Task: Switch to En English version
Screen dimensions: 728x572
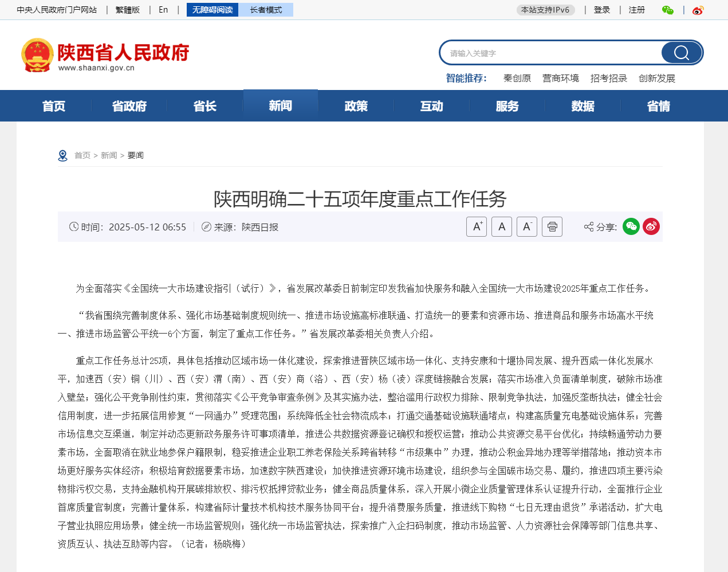Action: pyautogui.click(x=163, y=10)
